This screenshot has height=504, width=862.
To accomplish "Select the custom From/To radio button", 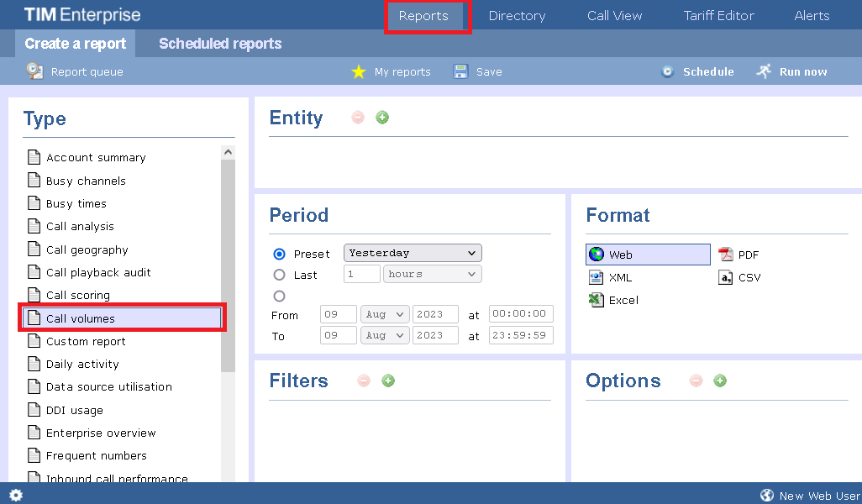I will click(280, 296).
